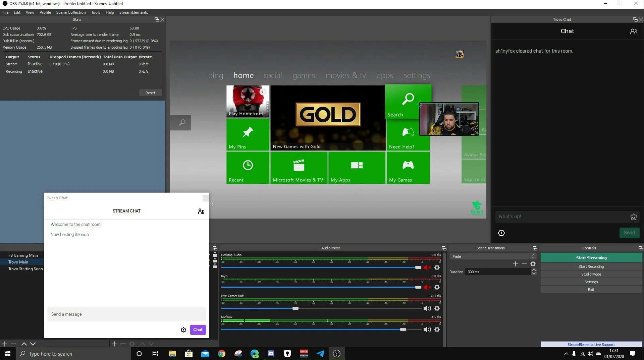Open Discord from the taskbar
This screenshot has height=360, width=644.
(x=271, y=354)
